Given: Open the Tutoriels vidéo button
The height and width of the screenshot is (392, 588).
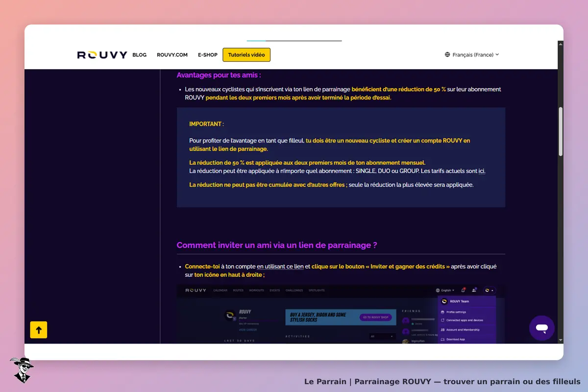Looking at the screenshot, I should coord(246,55).
